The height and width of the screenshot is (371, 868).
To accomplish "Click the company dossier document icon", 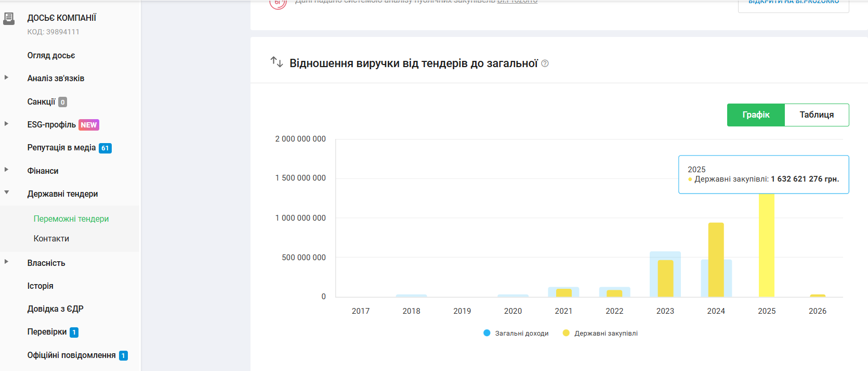I will pyautogui.click(x=9, y=19).
